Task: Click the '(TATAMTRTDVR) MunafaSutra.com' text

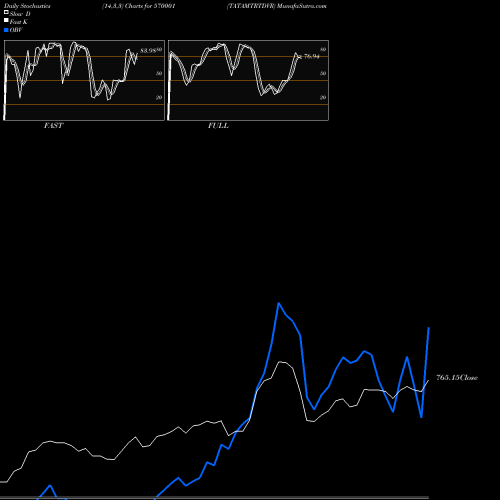Action: (277, 6)
